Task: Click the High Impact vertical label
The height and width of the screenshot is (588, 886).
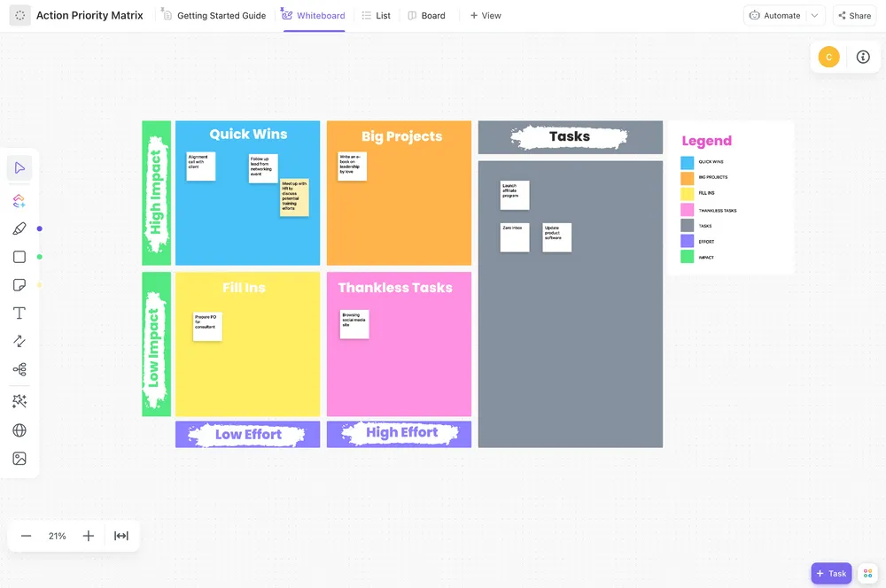Action: pos(156,193)
